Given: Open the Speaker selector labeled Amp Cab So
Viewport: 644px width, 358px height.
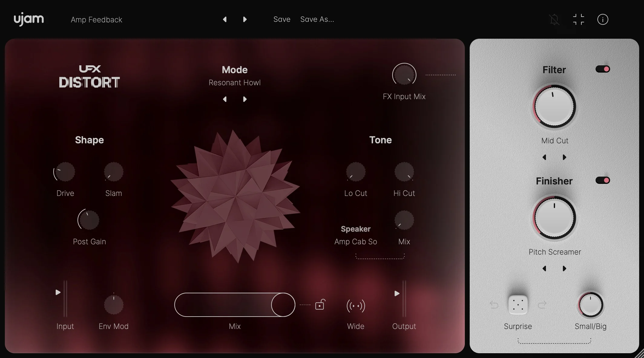Looking at the screenshot, I should tap(355, 242).
